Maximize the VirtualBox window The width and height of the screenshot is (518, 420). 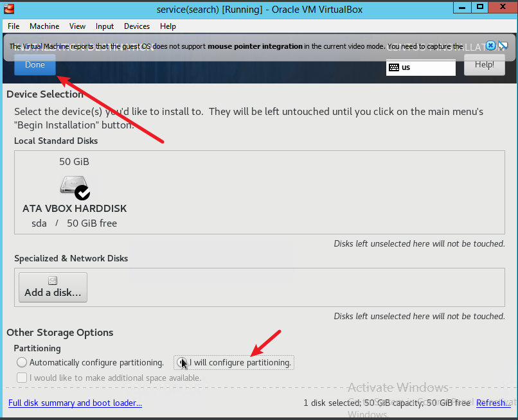coord(479,7)
